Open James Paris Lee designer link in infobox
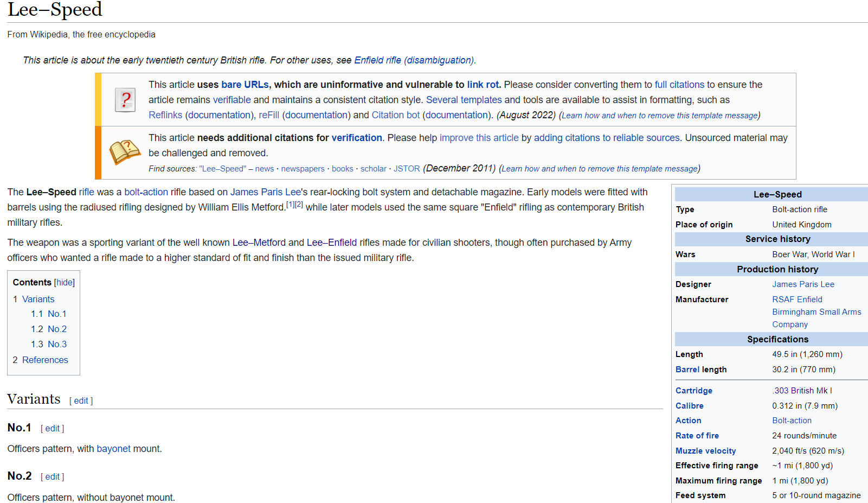868x503 pixels. click(x=803, y=284)
